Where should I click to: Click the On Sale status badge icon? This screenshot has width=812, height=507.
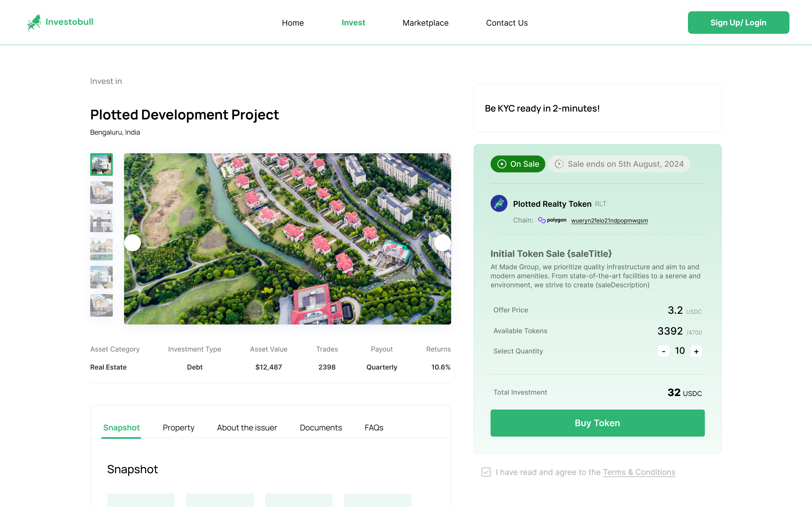pos(502,164)
